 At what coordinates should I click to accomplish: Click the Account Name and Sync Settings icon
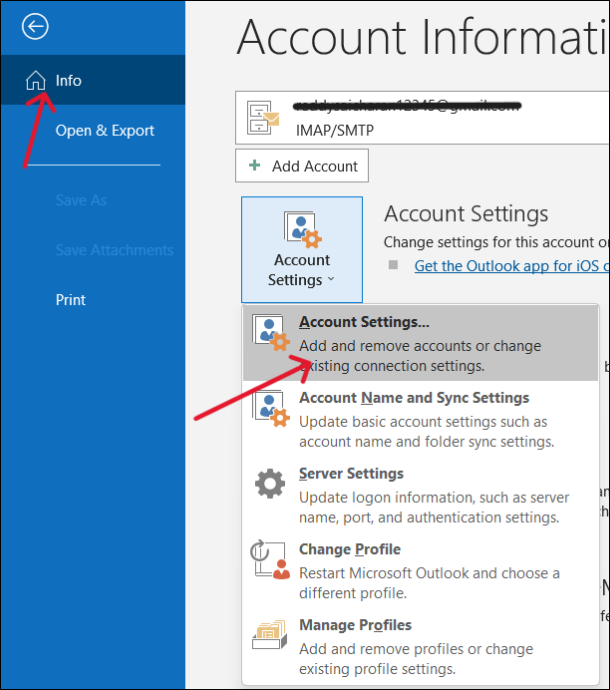tap(271, 409)
